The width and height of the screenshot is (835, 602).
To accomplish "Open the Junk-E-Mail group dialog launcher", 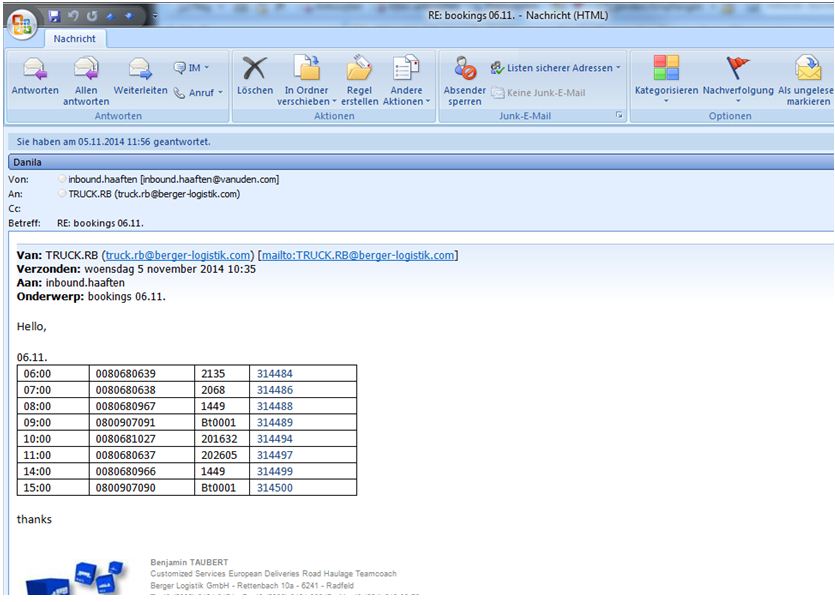I will [x=619, y=115].
